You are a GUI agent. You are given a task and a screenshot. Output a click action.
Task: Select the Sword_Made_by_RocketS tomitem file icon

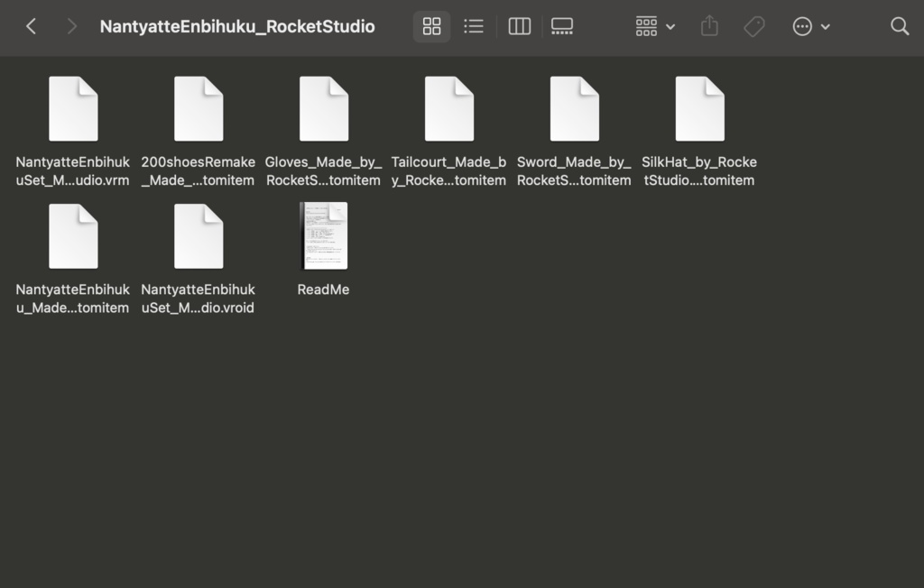(575, 109)
